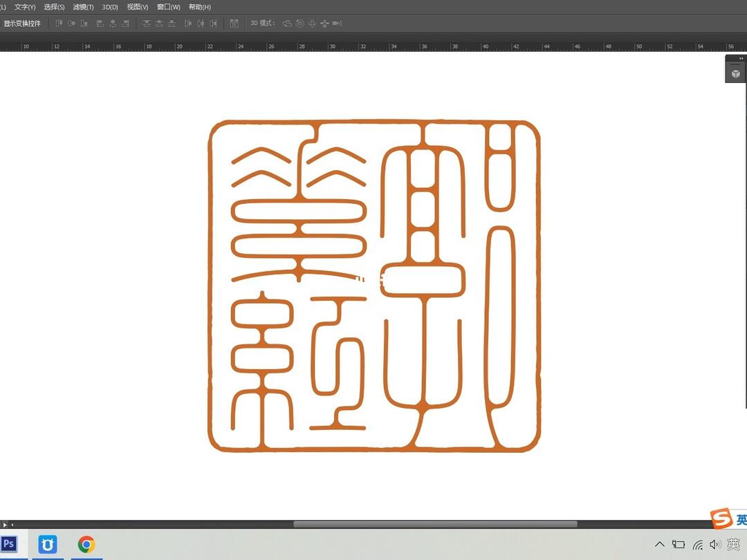Image resolution: width=747 pixels, height=560 pixels.
Task: Open Chrome from the taskbar
Action: 86,544
